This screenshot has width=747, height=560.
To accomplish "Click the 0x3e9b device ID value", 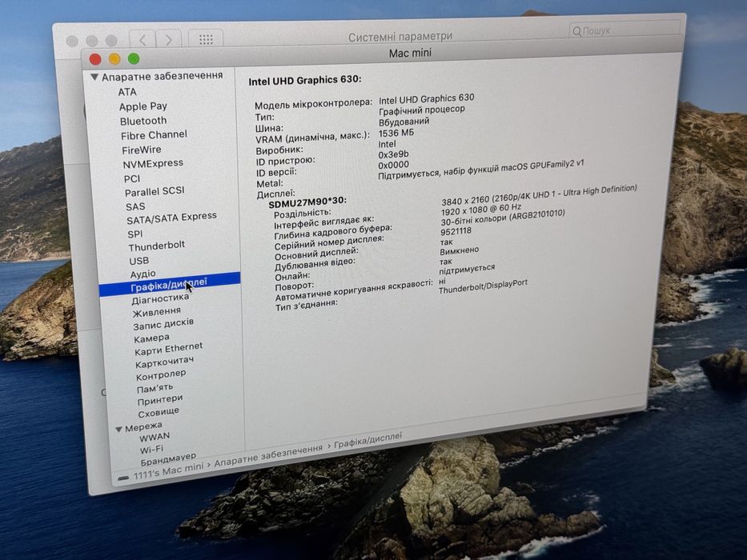I will click(x=393, y=154).
